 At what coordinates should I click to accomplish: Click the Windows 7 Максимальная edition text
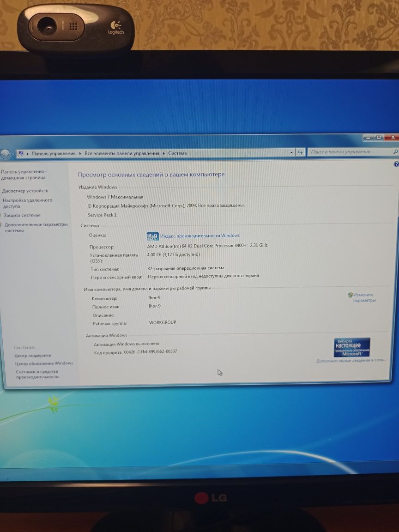(115, 197)
